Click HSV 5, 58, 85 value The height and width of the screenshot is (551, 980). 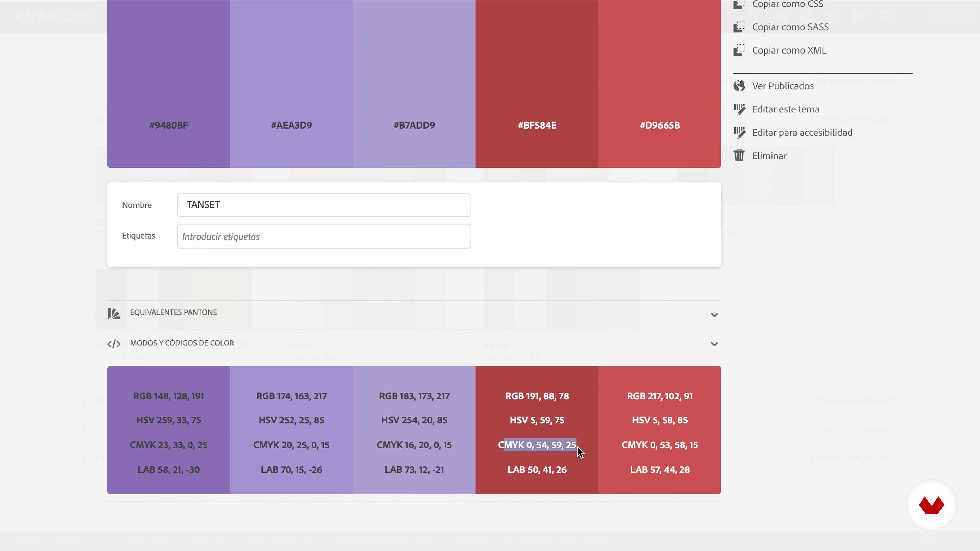pyautogui.click(x=659, y=421)
